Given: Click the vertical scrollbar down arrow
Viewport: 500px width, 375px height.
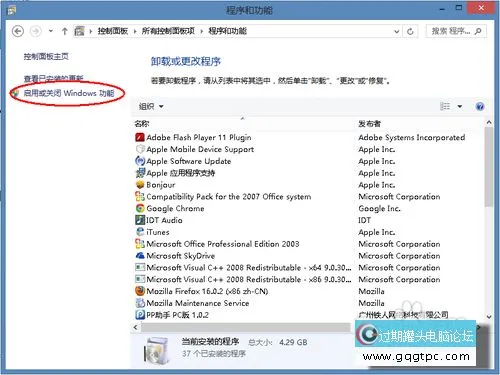Looking at the screenshot, I should (x=489, y=317).
